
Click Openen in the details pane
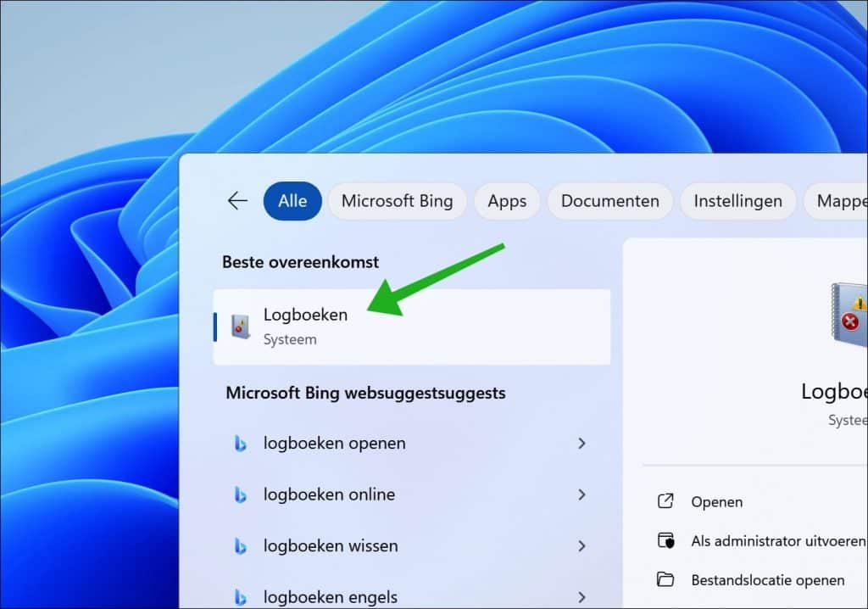(716, 502)
